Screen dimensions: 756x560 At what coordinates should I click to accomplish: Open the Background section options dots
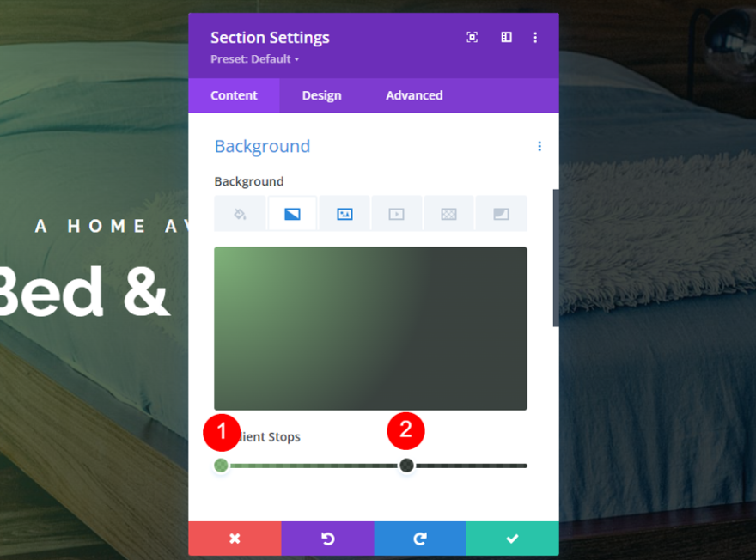[x=540, y=146]
